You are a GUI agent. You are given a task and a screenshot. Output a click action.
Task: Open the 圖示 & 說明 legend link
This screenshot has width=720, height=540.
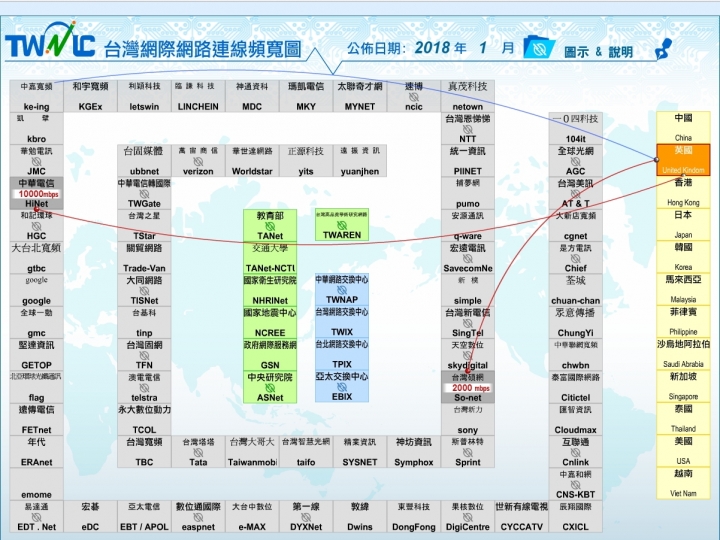pyautogui.click(x=598, y=51)
